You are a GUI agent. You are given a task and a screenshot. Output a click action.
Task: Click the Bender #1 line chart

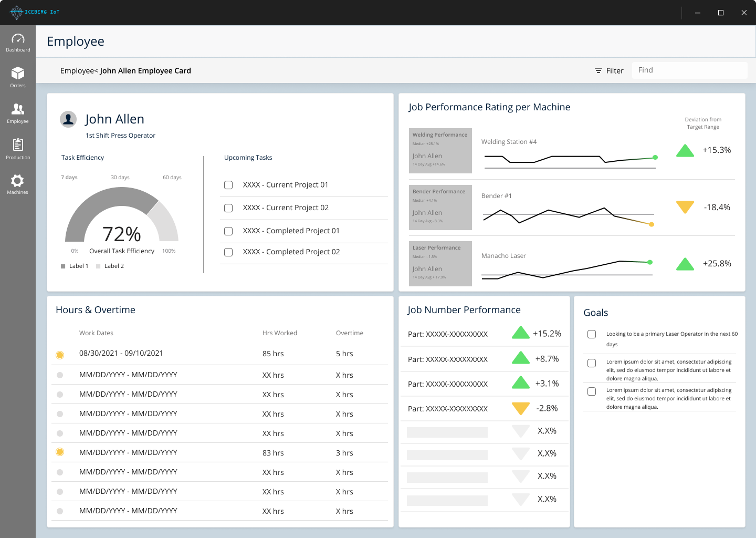pyautogui.click(x=569, y=215)
